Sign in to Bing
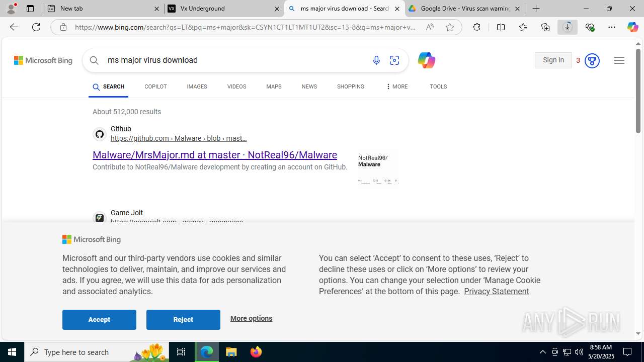 553,60
